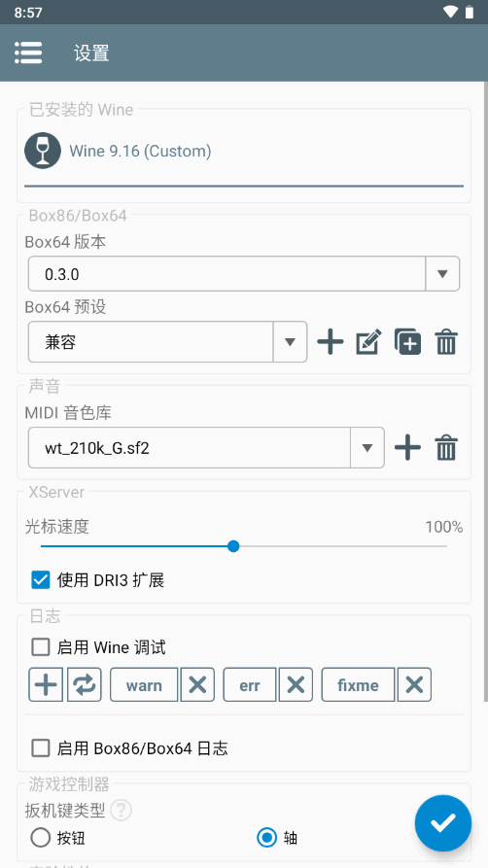Edit the selected Box64 preset
Screen dimensions: 488x868
pos(368,341)
